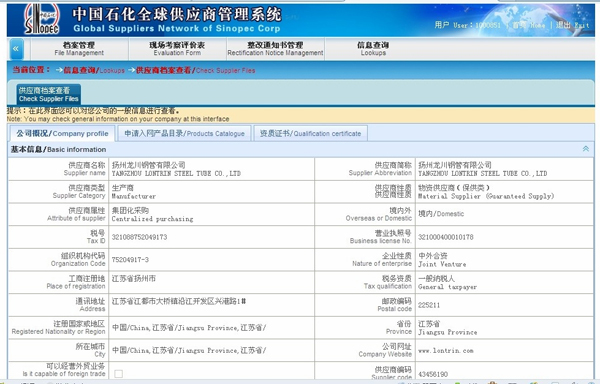Tick the foreign trade capability checkbox

pyautogui.click(x=119, y=373)
